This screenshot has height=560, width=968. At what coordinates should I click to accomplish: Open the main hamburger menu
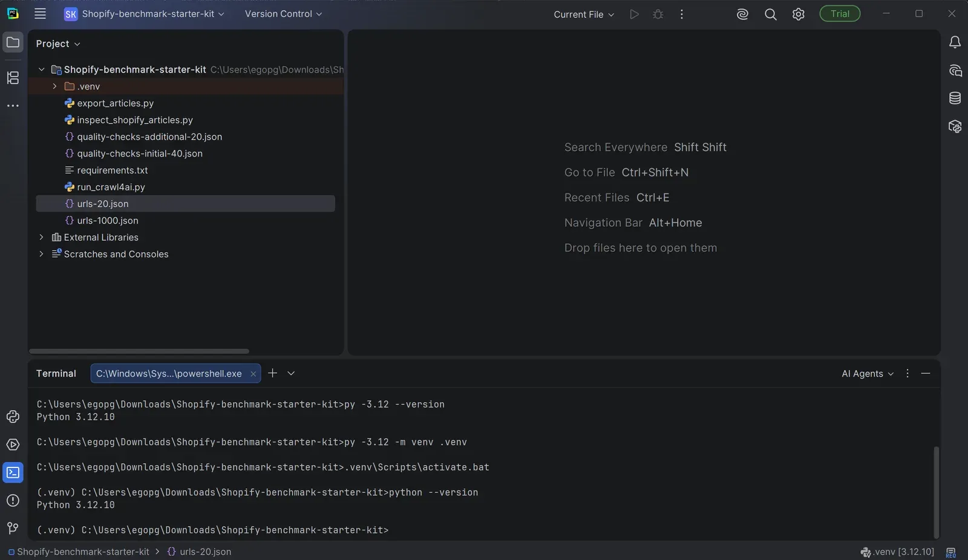coord(40,14)
